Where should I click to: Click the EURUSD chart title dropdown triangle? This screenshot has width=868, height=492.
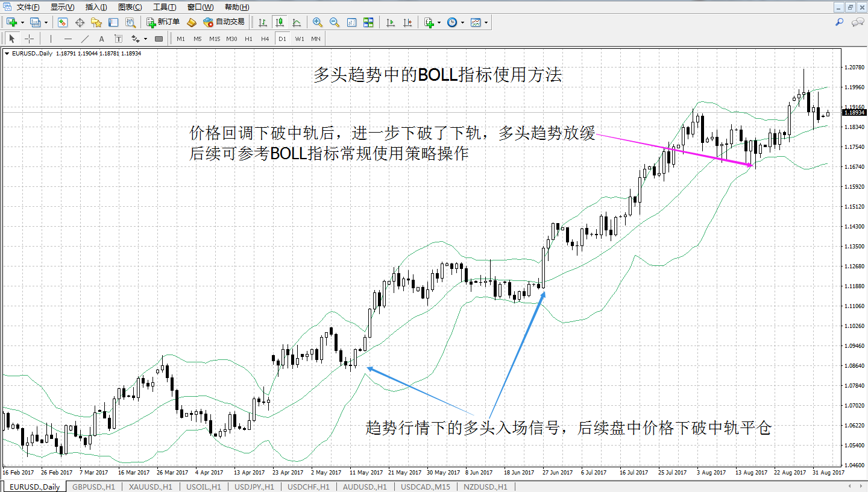coord(7,53)
